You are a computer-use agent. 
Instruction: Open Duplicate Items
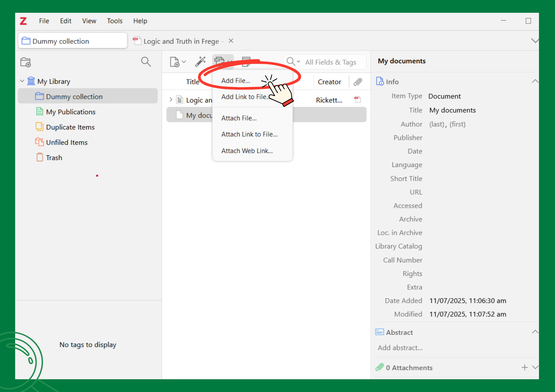(70, 127)
